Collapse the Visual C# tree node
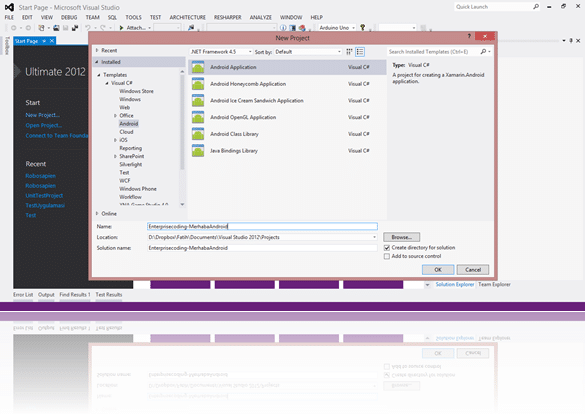The height and width of the screenshot is (414, 585). coord(107,83)
